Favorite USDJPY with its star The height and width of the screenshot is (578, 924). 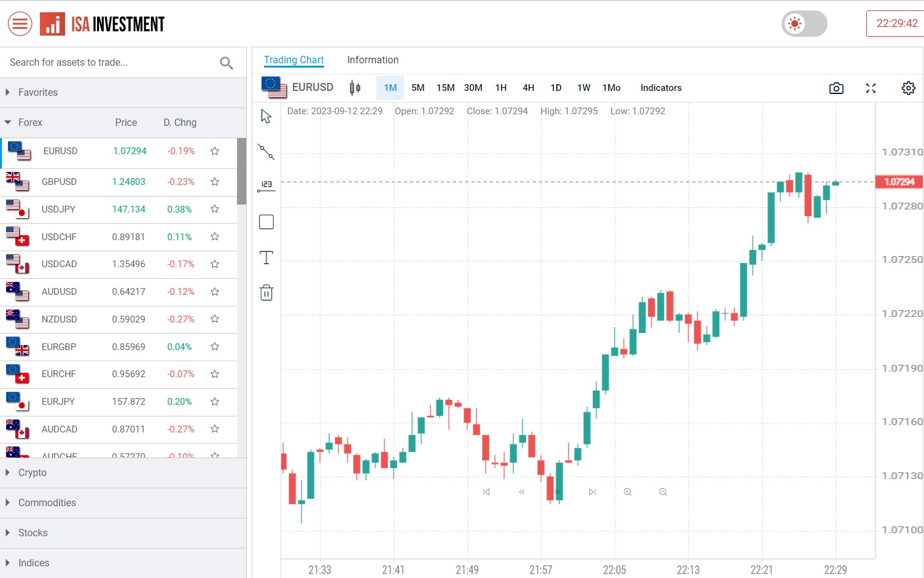tap(215, 209)
